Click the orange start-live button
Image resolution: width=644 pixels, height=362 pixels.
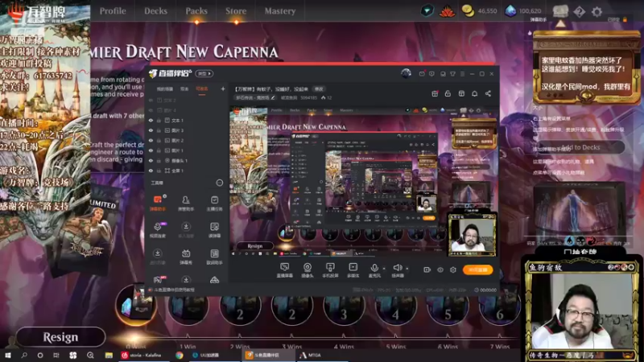pos(477,269)
